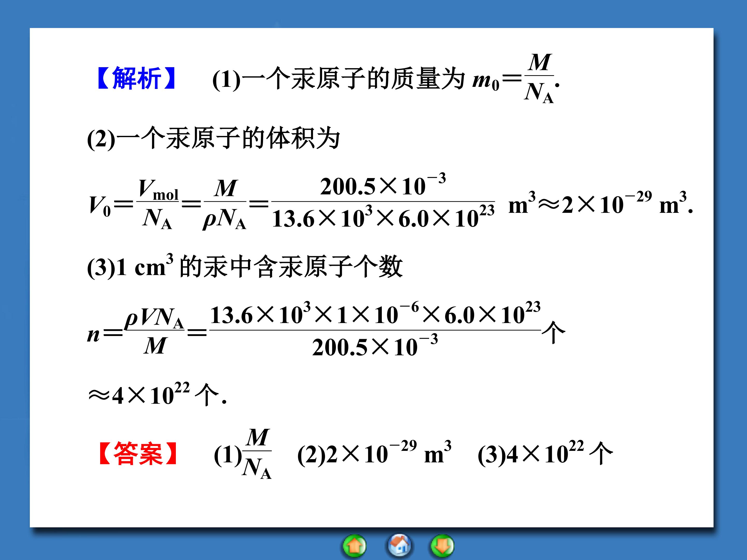Click the text (3)1 cm³ 的汞中含汞原子个数

pos(245,267)
